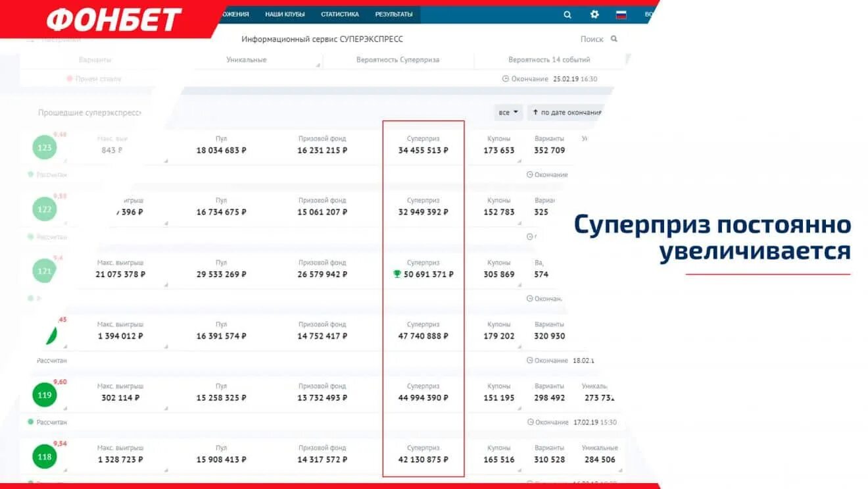The width and height of the screenshot is (868, 489).
Task: Click the Призовой фонд value 14 752 417 ₽
Action: point(322,336)
